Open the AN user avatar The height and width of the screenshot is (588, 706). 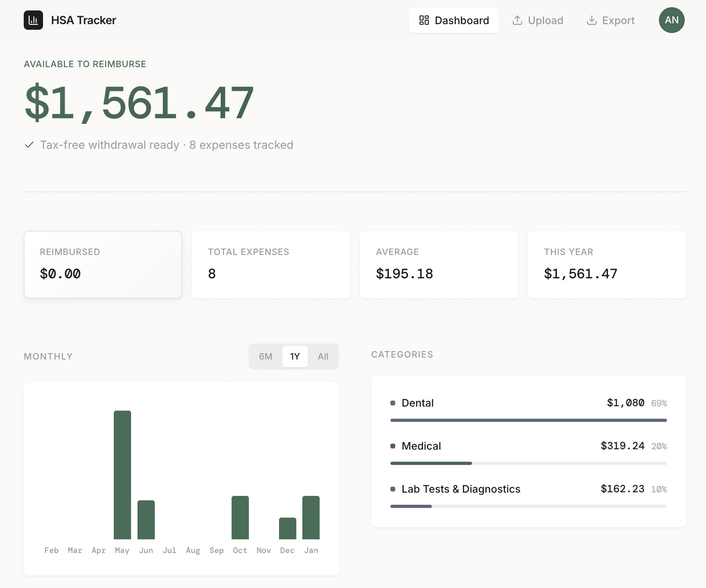click(x=671, y=20)
